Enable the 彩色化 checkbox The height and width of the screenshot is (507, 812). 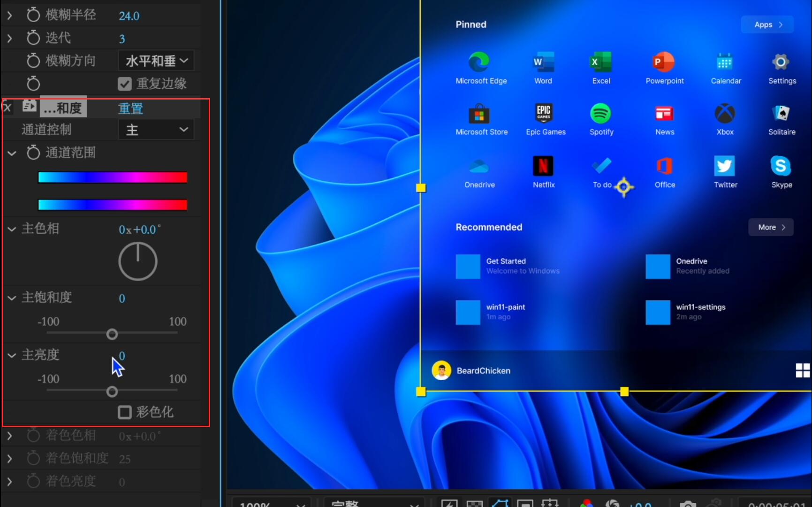(x=125, y=412)
